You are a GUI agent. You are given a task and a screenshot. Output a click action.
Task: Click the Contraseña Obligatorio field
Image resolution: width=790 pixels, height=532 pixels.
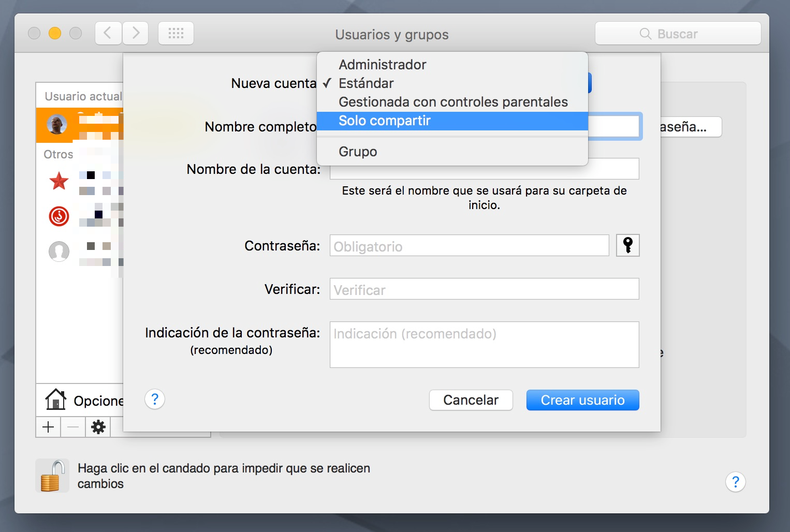point(470,245)
